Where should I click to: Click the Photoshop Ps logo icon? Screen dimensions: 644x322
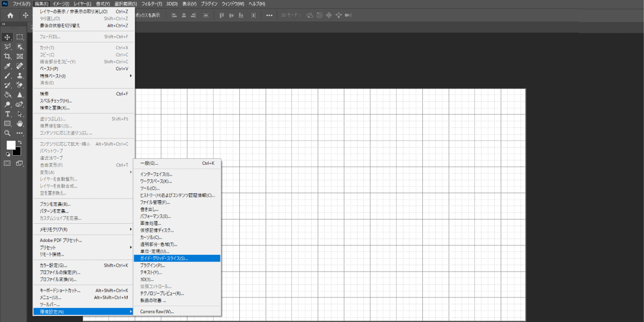tap(5, 4)
